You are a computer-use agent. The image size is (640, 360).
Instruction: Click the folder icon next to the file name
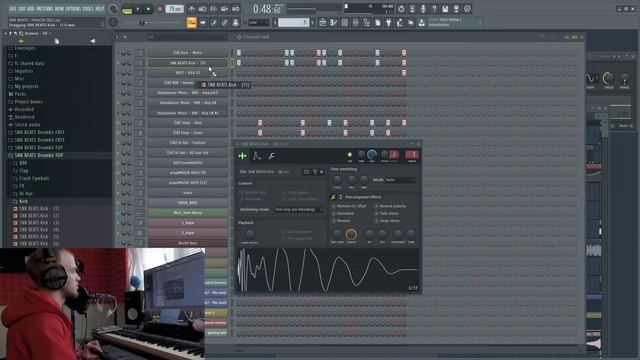pyautogui.click(x=307, y=172)
